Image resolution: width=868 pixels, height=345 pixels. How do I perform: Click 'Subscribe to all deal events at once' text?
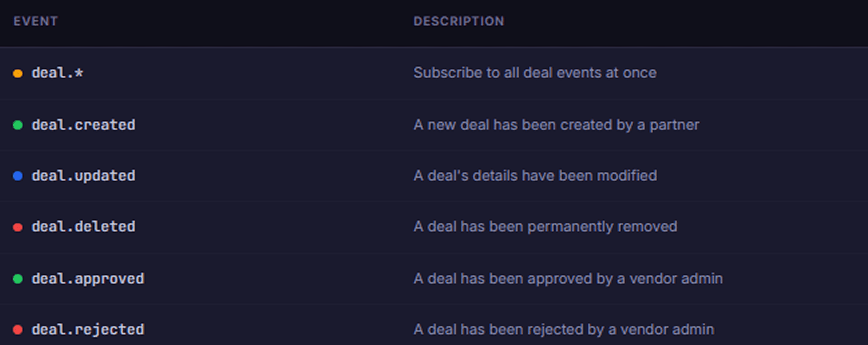[535, 73]
